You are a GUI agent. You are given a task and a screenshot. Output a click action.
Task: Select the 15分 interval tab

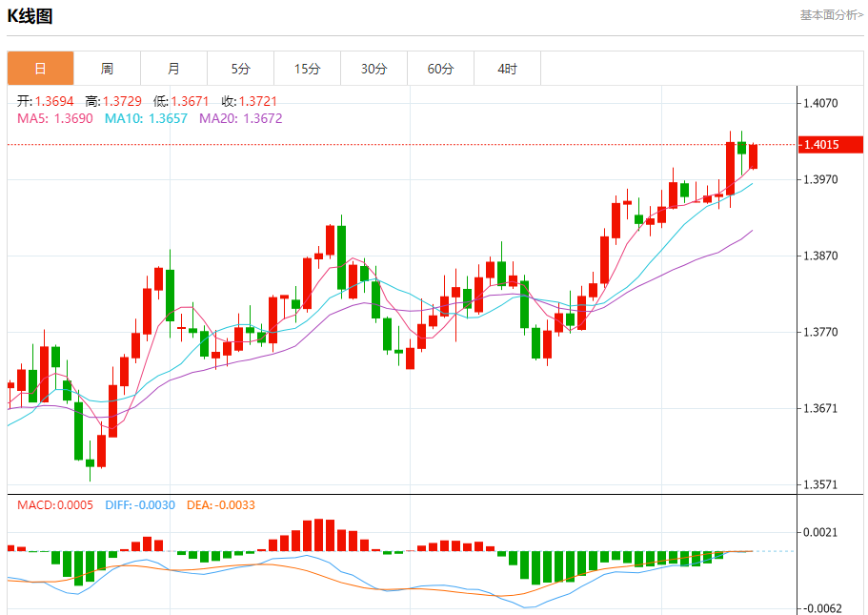point(307,69)
